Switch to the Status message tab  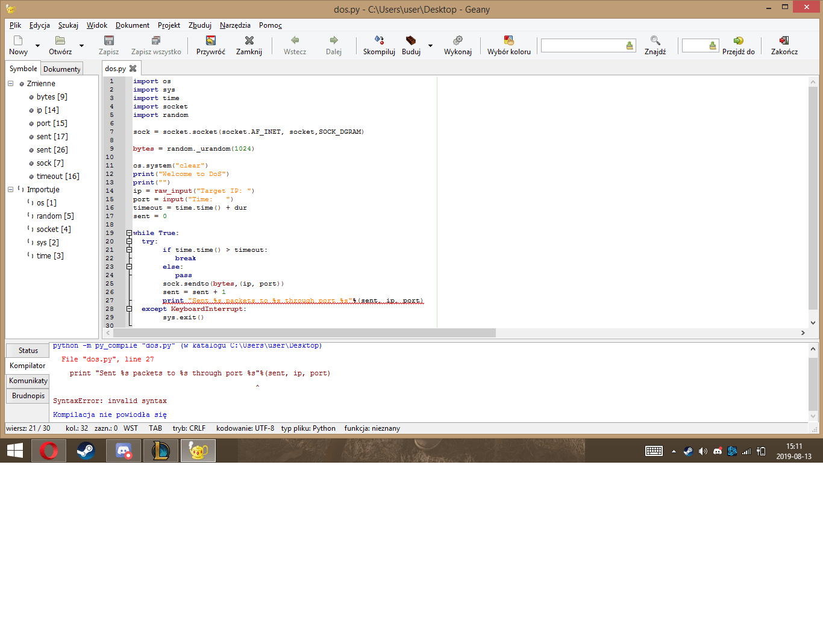pyautogui.click(x=28, y=351)
